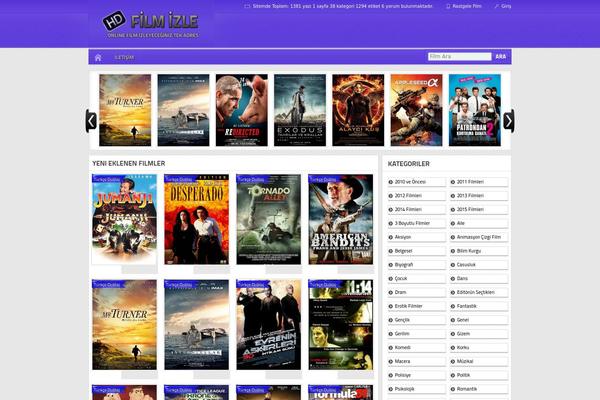
Task: Select the Animasyon Çizgi Film category
Action: click(479, 237)
